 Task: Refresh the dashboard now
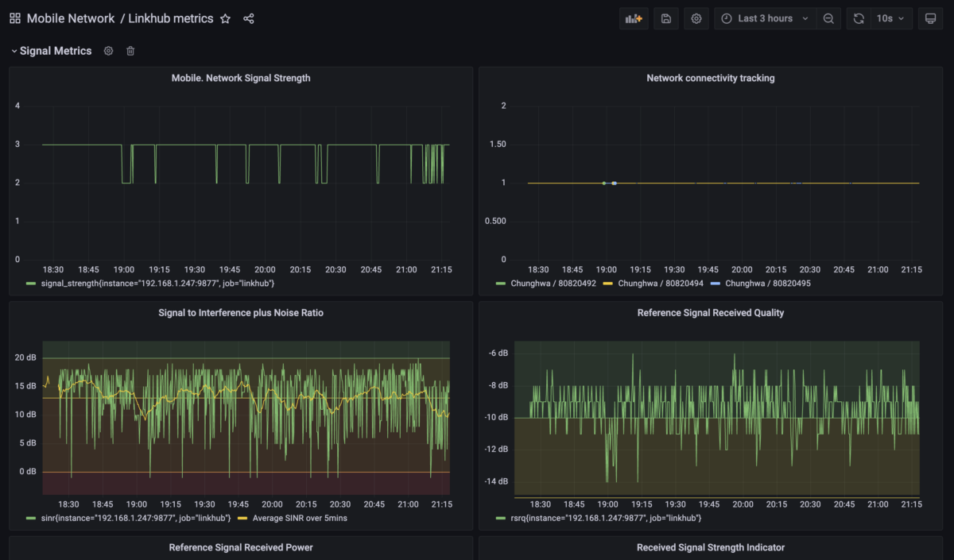click(x=859, y=18)
